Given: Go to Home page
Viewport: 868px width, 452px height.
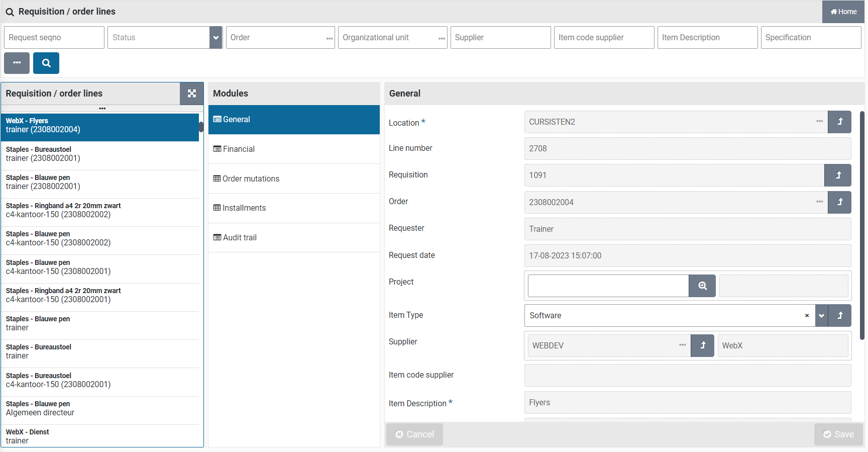Looking at the screenshot, I should pos(843,12).
